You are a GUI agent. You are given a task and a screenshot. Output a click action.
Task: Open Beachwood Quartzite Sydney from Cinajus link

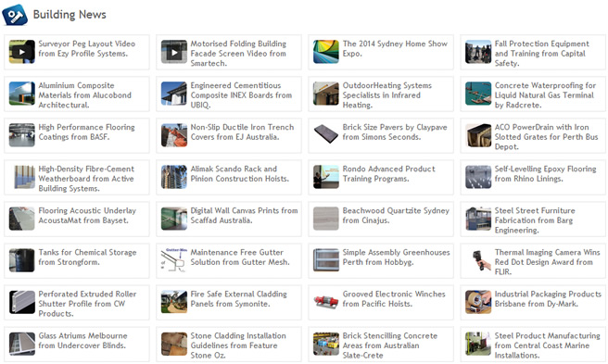[x=396, y=216]
